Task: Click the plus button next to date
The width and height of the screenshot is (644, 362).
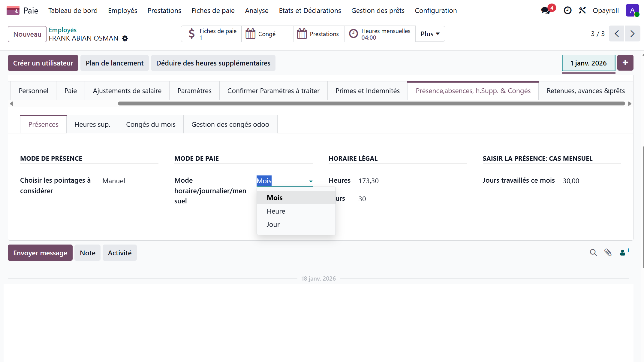Action: pos(625,63)
